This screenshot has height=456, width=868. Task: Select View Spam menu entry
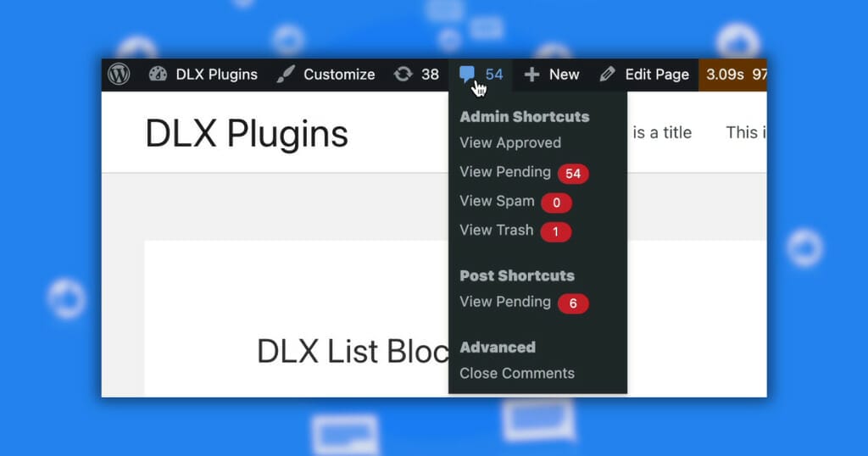(x=497, y=201)
